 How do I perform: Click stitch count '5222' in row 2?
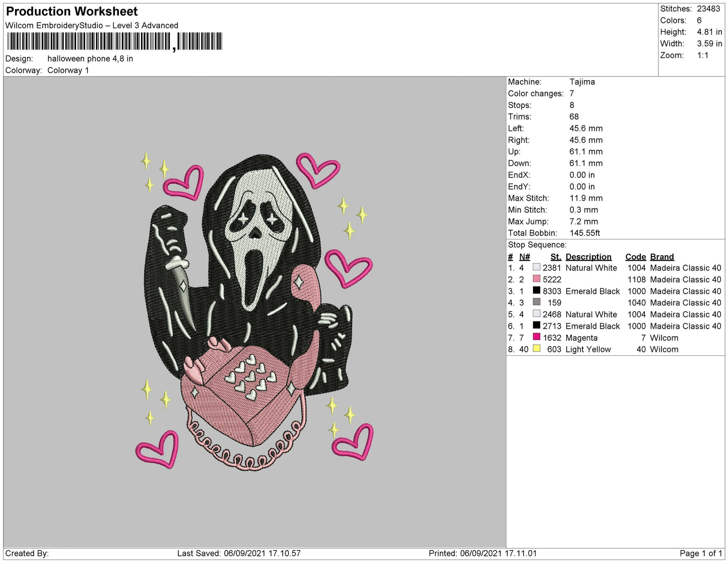coord(552,279)
